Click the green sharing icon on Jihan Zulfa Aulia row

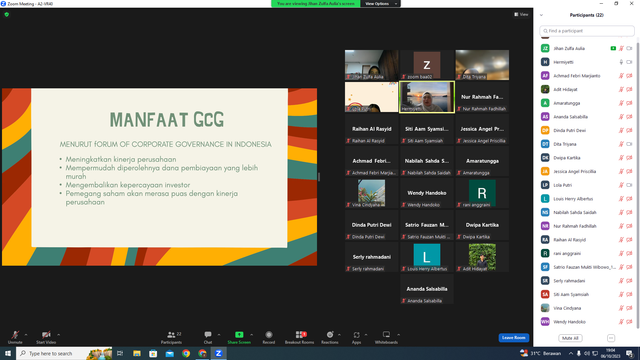click(613, 49)
